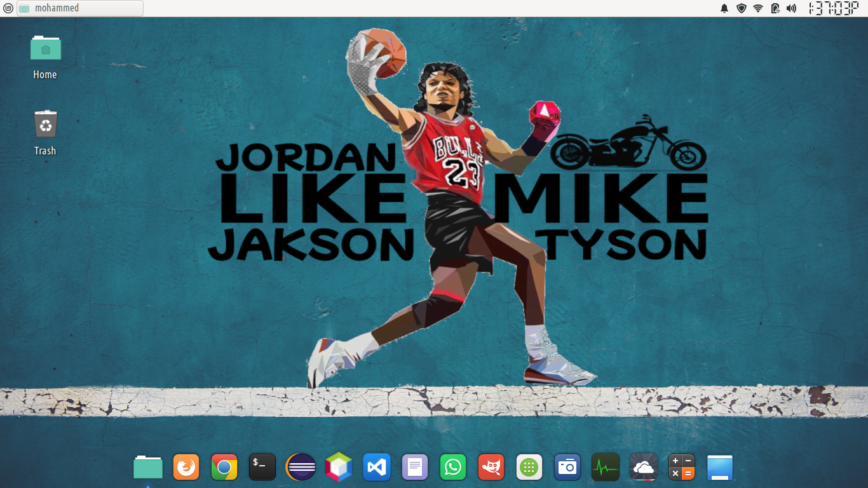
Task: Check the battery status tray icon
Action: [x=775, y=8]
